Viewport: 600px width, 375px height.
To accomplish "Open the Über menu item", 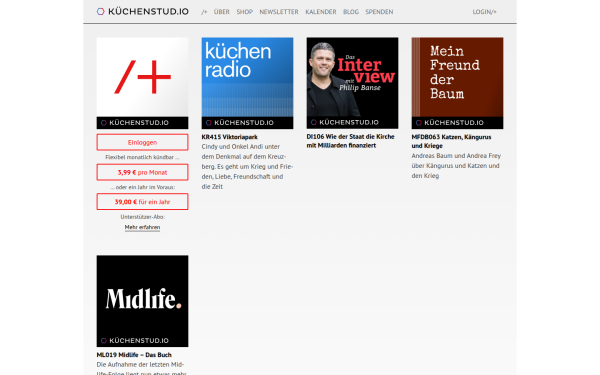I will (x=222, y=12).
